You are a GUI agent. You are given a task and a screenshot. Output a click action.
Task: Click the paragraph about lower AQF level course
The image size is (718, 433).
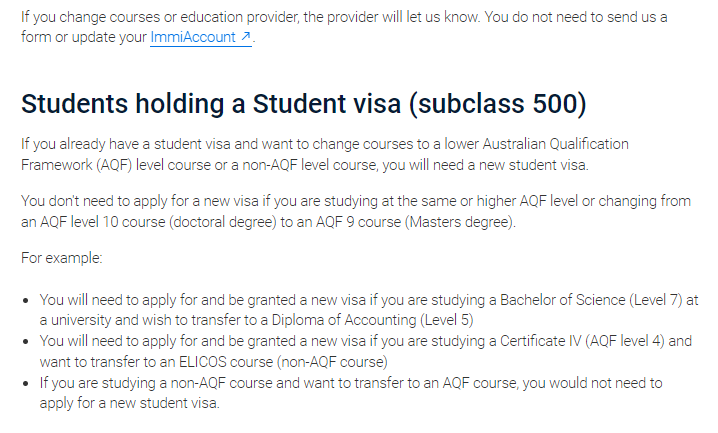point(325,154)
